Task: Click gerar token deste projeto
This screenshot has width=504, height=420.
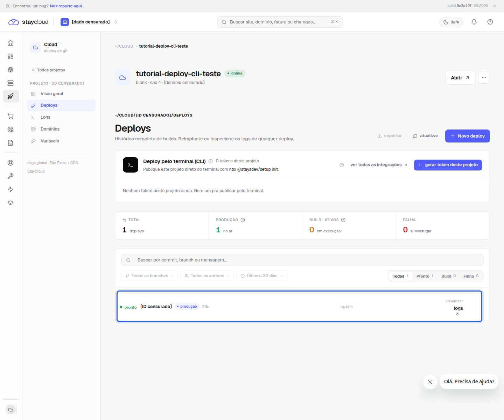Action: 448,165
